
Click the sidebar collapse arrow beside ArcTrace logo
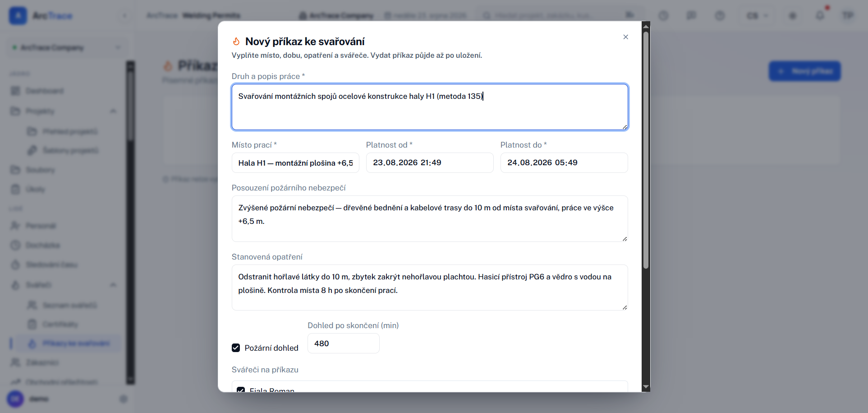(x=125, y=16)
